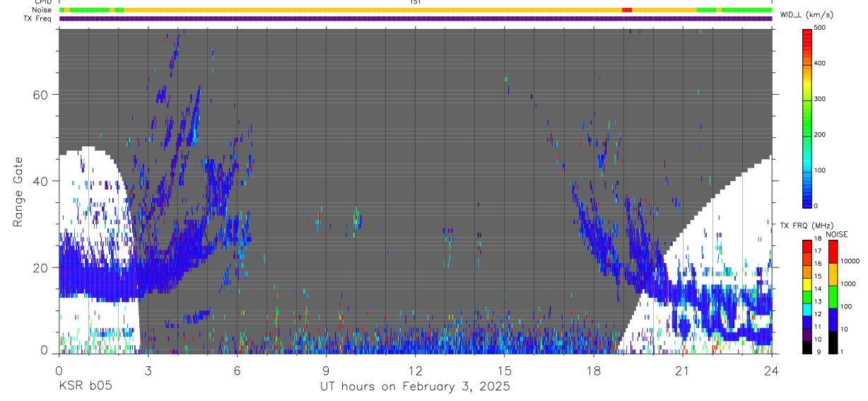The width and height of the screenshot is (868, 401).
Task: Click the '0' label on WID colorbar
Action: click(816, 207)
